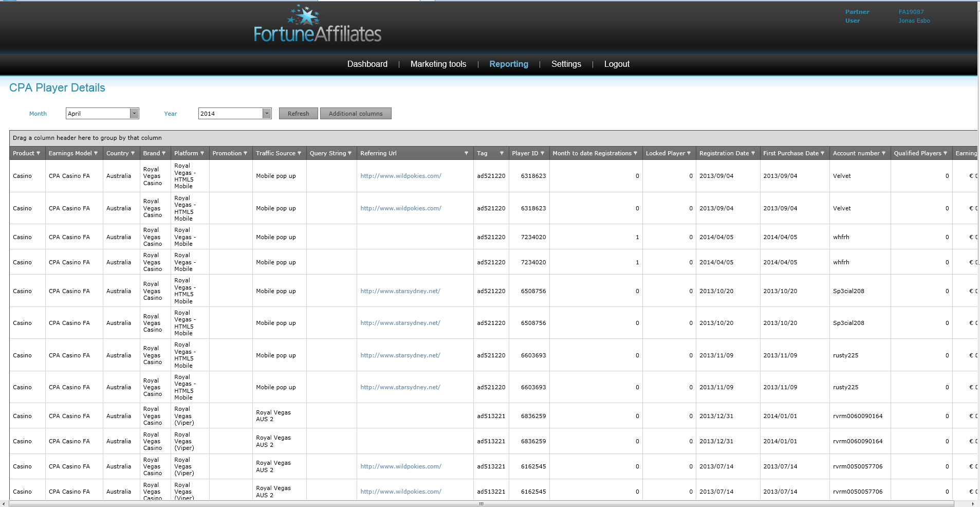
Task: Open filter icon on Locked Player column
Action: click(689, 153)
